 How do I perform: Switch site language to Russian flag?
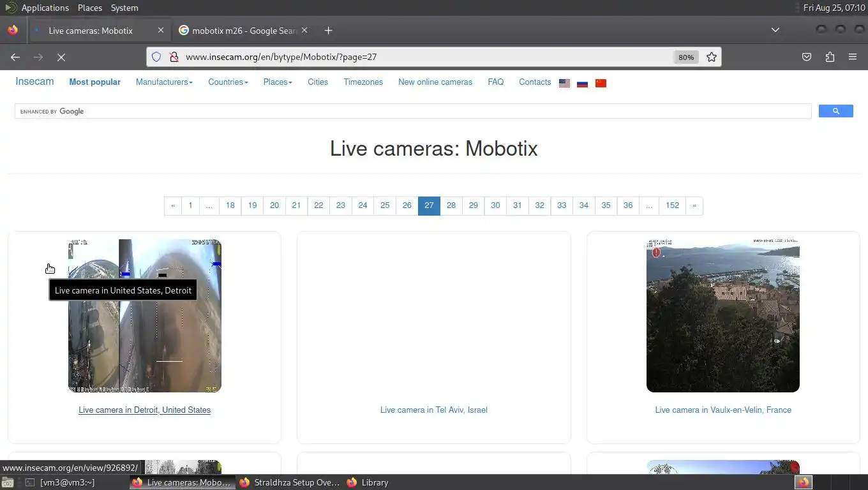(582, 83)
